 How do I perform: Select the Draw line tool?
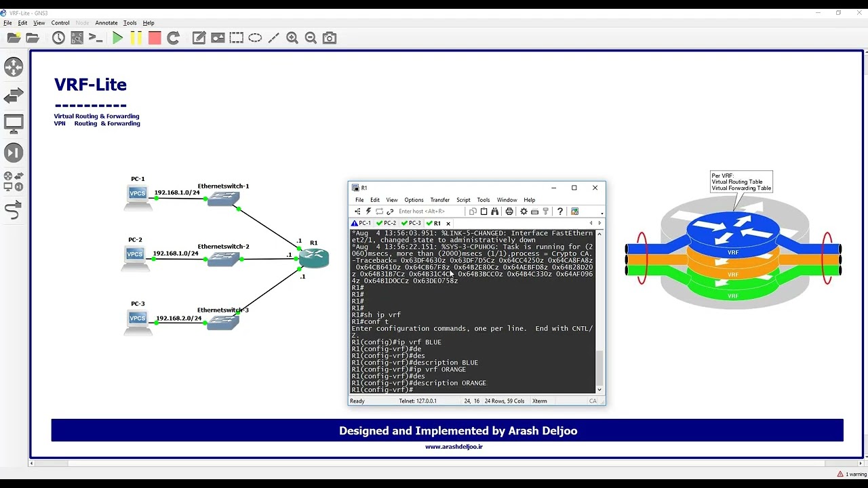pos(274,38)
